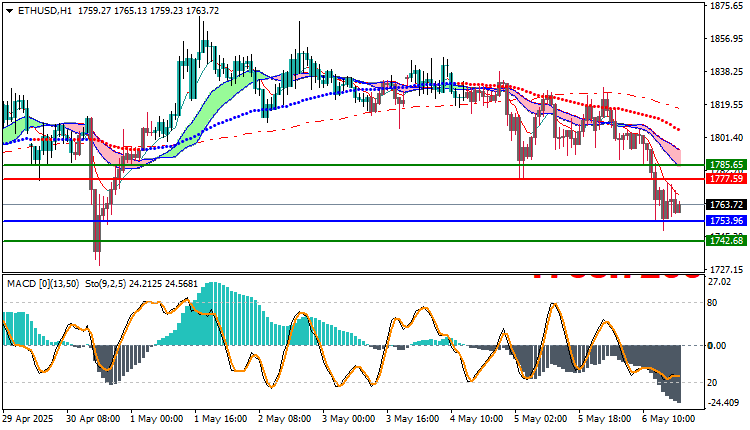Click the 80 level on the stochastic scale
Image resolution: width=750 pixels, height=430 pixels.
[x=712, y=303]
